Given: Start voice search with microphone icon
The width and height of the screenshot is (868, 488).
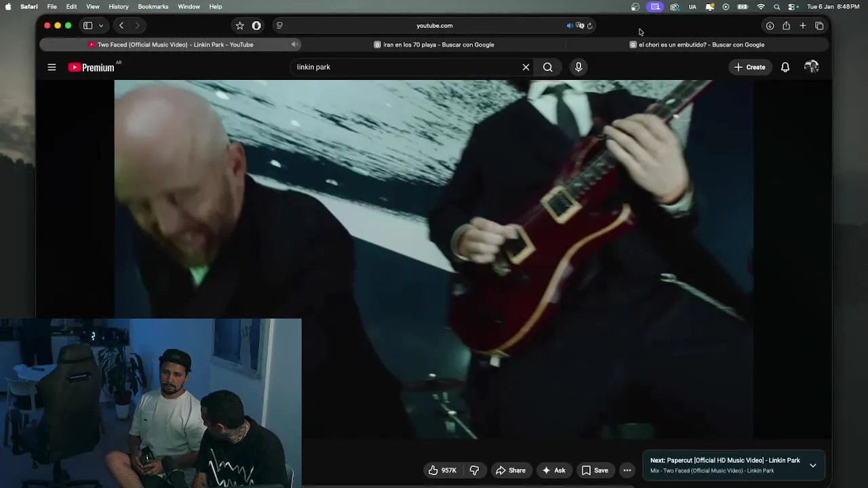Looking at the screenshot, I should (578, 67).
